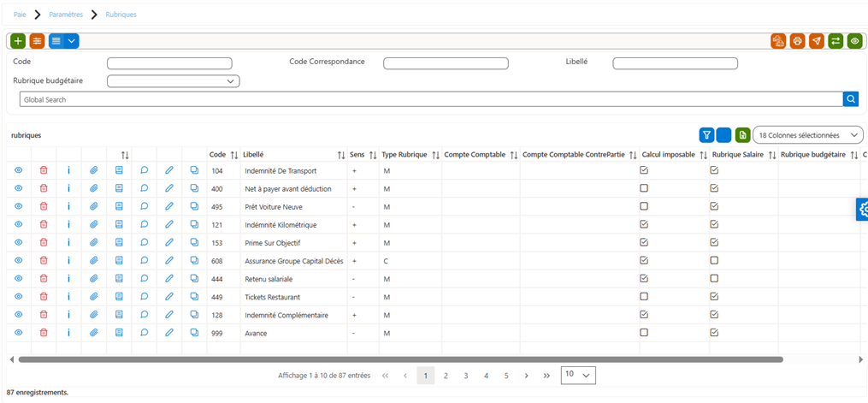Click the green add new rubrique button

pyautogui.click(x=18, y=41)
